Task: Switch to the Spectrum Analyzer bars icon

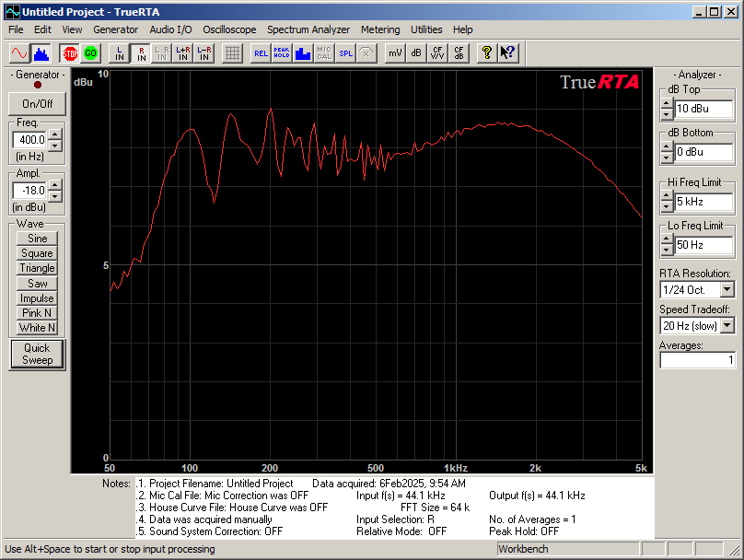Action: pos(41,52)
